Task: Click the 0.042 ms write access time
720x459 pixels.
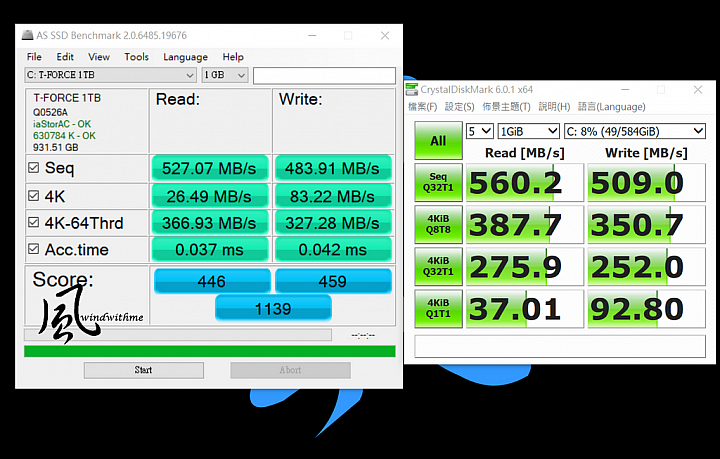Action: [333, 250]
